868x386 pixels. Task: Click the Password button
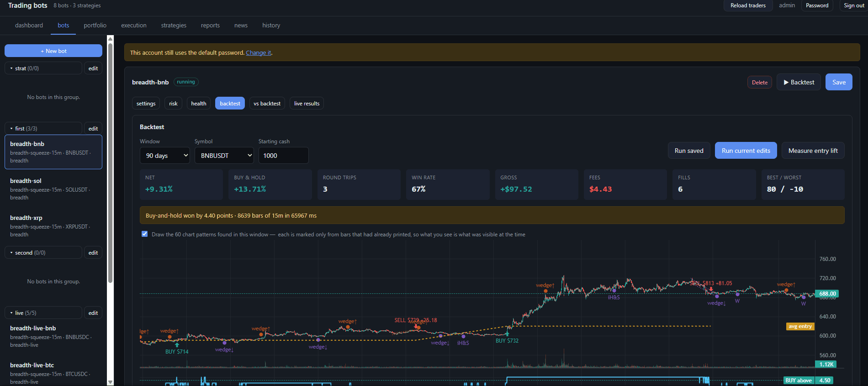pyautogui.click(x=817, y=5)
